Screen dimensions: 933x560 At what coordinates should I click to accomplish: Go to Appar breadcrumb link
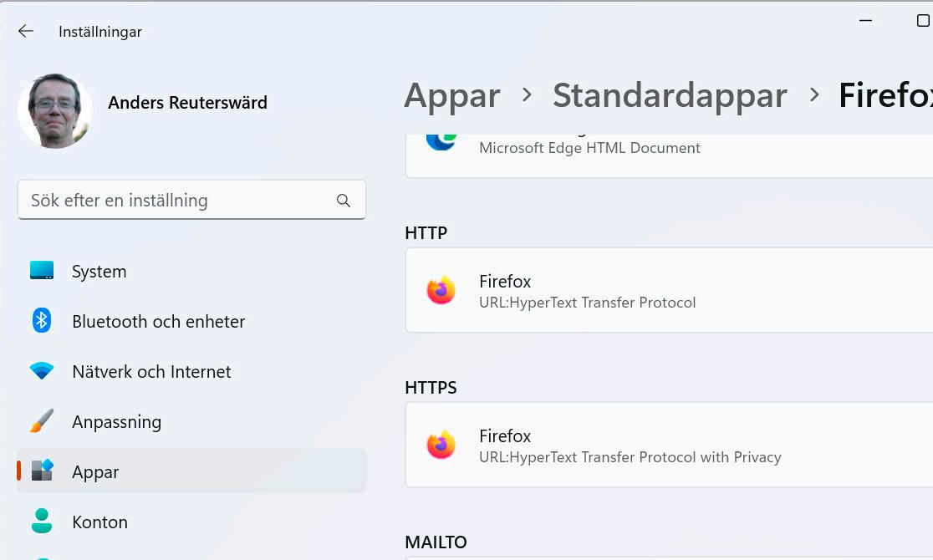[x=452, y=96]
